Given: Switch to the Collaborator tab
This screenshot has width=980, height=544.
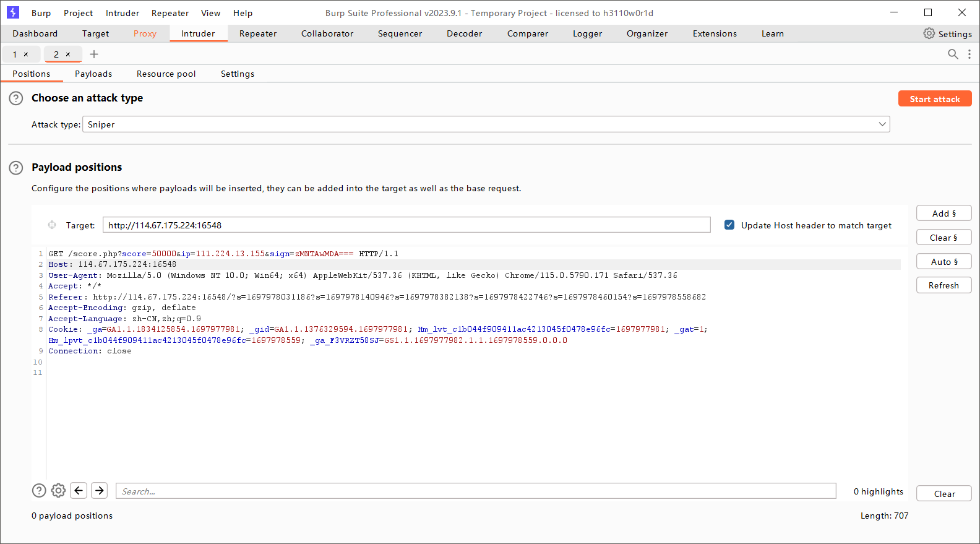Looking at the screenshot, I should click(x=327, y=33).
